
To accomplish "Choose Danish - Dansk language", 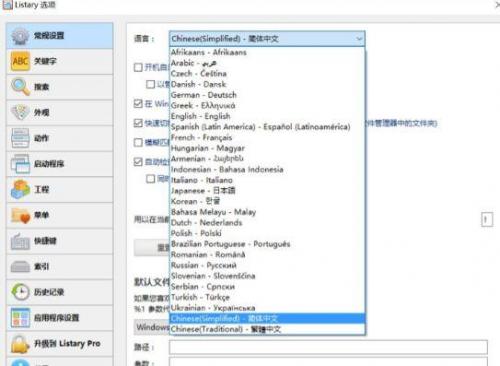I will 267,84.
